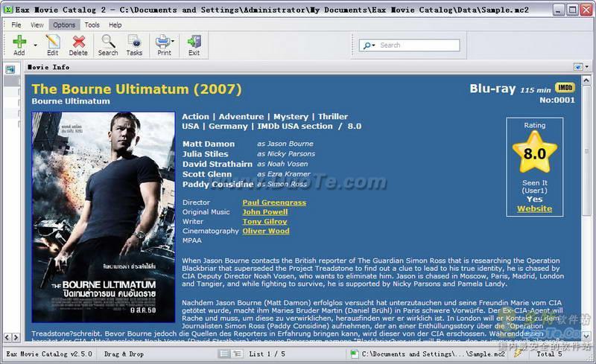Click the lightning bolt status bar icon
The image size is (596, 364).
(518, 354)
